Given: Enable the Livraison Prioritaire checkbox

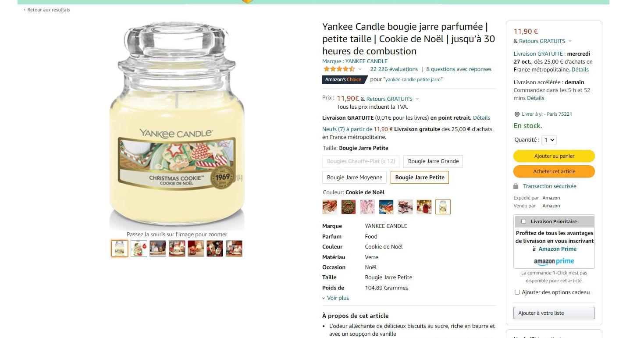Looking at the screenshot, I should (523, 221).
